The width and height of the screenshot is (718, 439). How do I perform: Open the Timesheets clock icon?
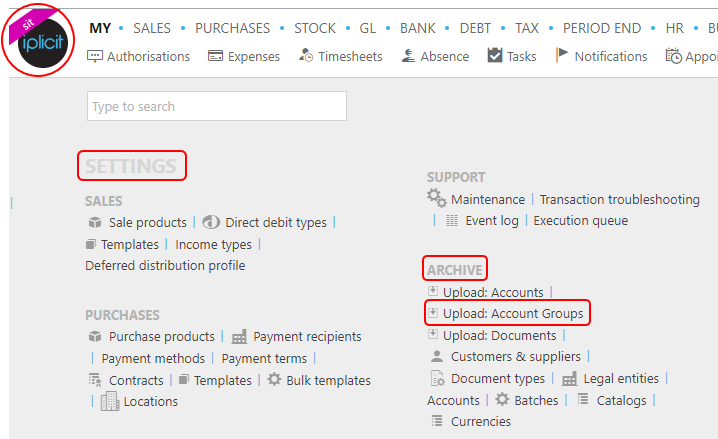pyautogui.click(x=306, y=55)
